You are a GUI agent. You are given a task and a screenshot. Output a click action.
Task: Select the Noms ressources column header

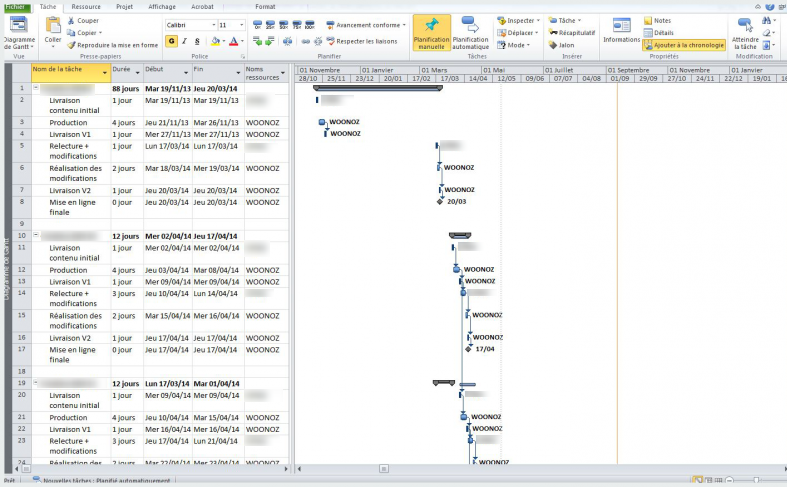267,73
